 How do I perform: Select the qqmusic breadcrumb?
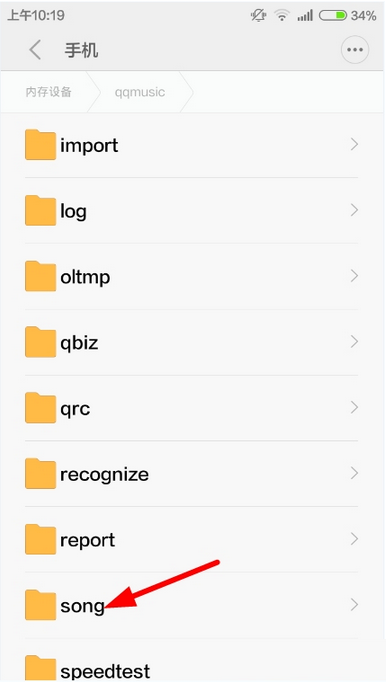click(140, 92)
